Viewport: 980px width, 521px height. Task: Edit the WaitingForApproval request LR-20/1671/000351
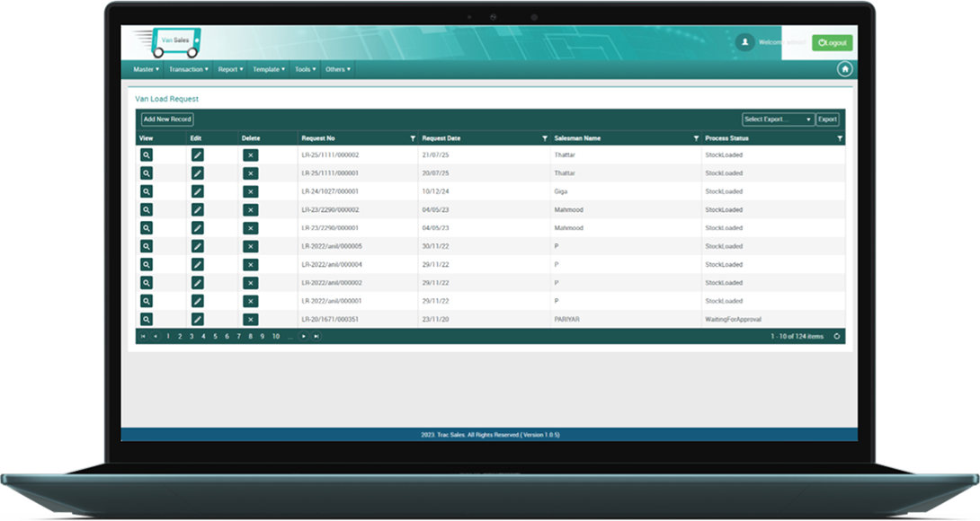tap(198, 319)
